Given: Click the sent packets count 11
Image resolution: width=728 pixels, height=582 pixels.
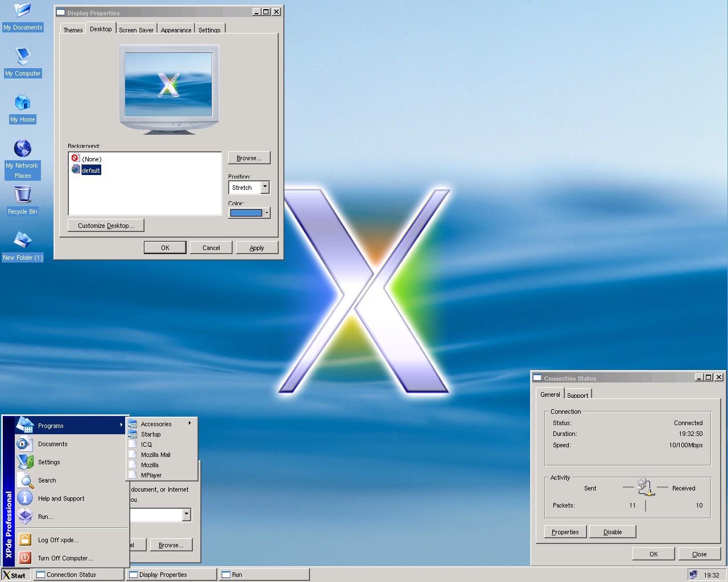Looking at the screenshot, I should pos(632,505).
